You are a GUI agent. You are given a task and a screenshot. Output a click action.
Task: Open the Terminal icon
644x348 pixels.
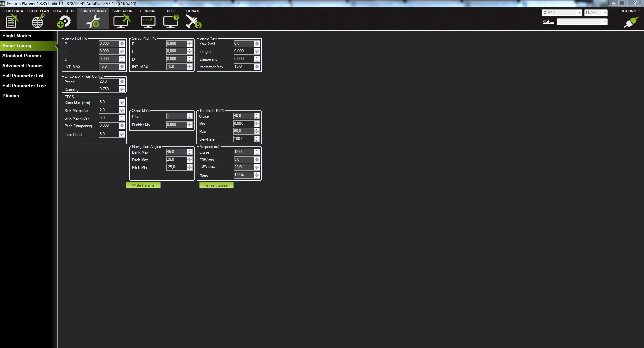pos(148,21)
